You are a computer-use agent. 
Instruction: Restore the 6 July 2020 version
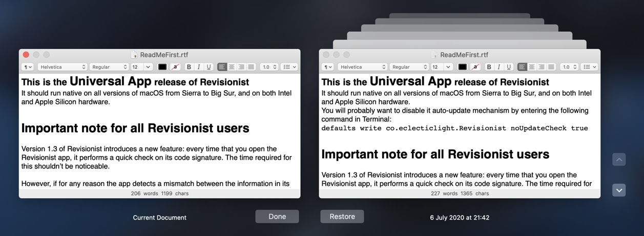coord(342,217)
